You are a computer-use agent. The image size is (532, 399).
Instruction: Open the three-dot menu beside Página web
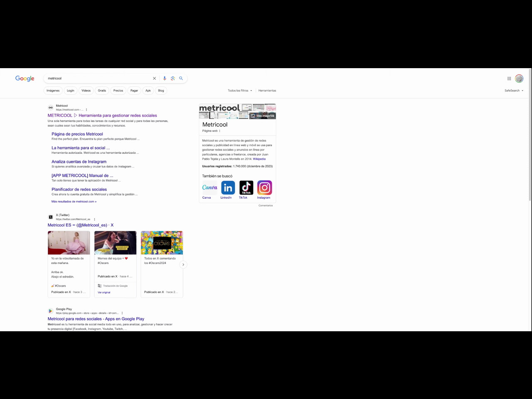point(220,131)
